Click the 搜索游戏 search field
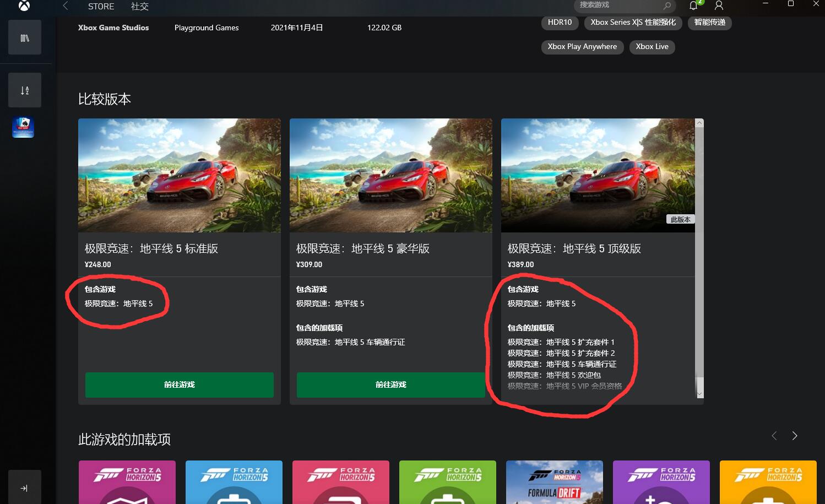The width and height of the screenshot is (825, 504). click(x=625, y=6)
